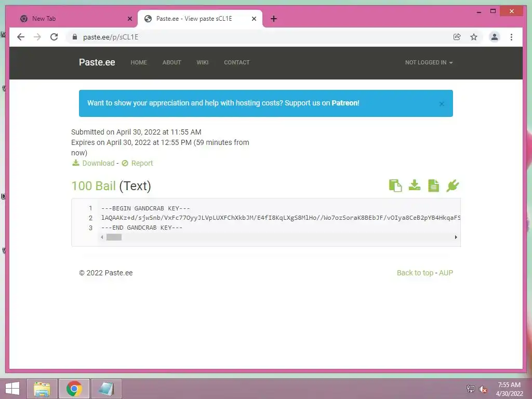Click the long key string on line 2
The height and width of the screenshot is (399, 532).
tap(281, 218)
